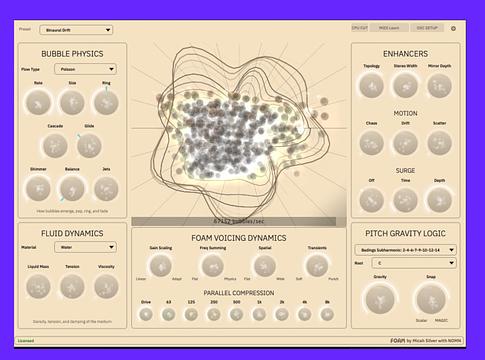
Task: Click the MIDI Learn button
Action: click(389, 28)
